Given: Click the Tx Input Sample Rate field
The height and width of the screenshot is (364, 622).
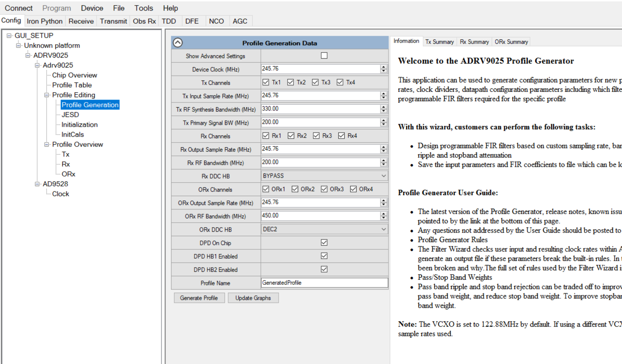Looking at the screenshot, I should (x=320, y=95).
